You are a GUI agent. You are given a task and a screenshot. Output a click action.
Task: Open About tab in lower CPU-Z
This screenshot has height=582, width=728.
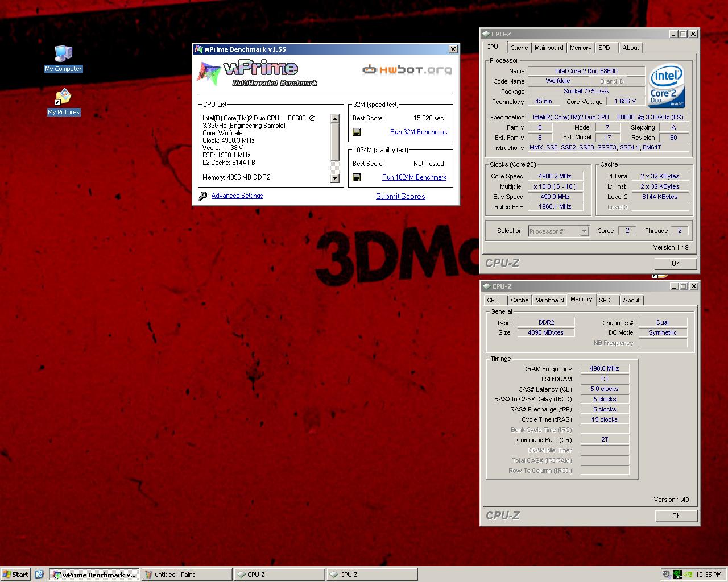coord(631,300)
